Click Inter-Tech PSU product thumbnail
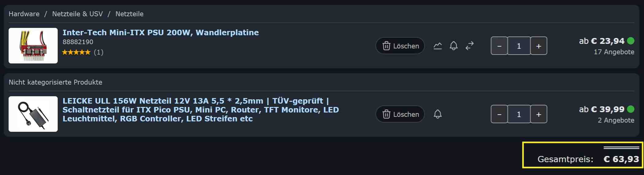Viewport: 644px width, 175px height. (x=33, y=46)
